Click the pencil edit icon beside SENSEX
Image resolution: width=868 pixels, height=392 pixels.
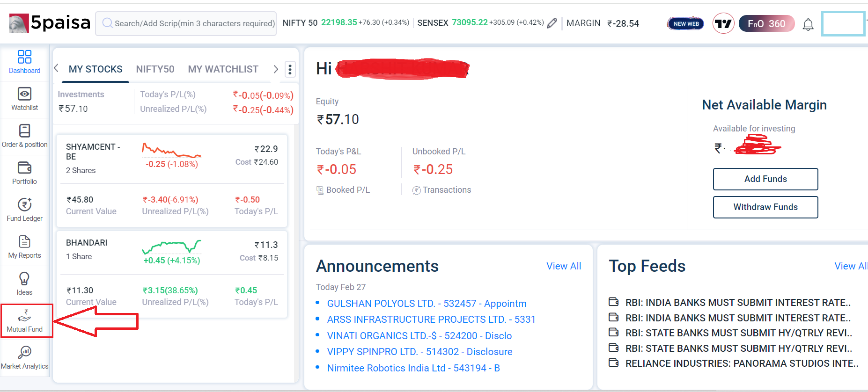tap(552, 23)
